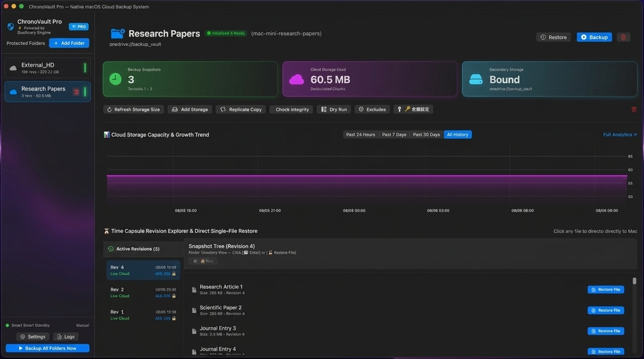
Task: Click Refresh Storage Size
Action: tap(133, 109)
